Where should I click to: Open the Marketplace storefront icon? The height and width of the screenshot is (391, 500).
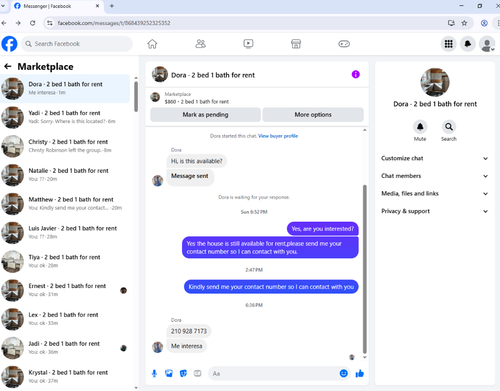pos(296,44)
